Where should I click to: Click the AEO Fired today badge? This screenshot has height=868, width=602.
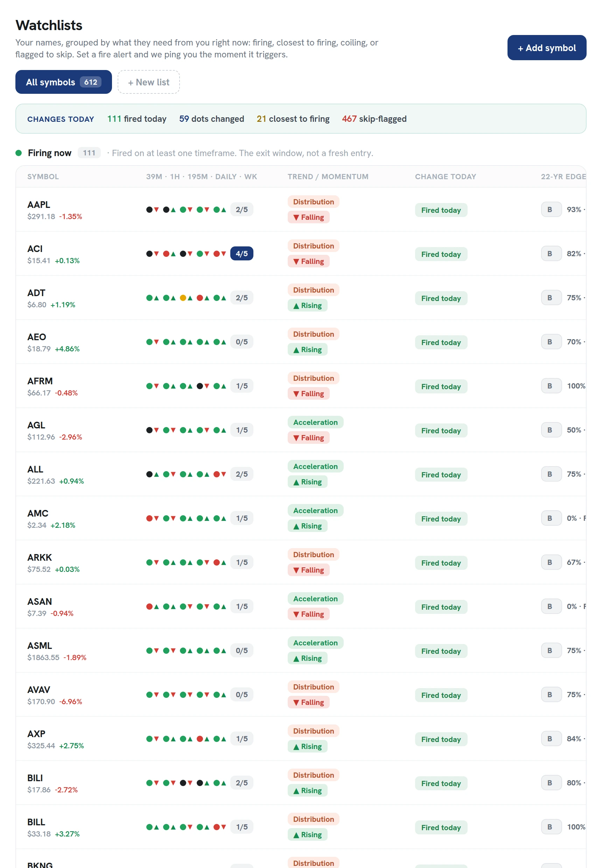pyautogui.click(x=441, y=343)
